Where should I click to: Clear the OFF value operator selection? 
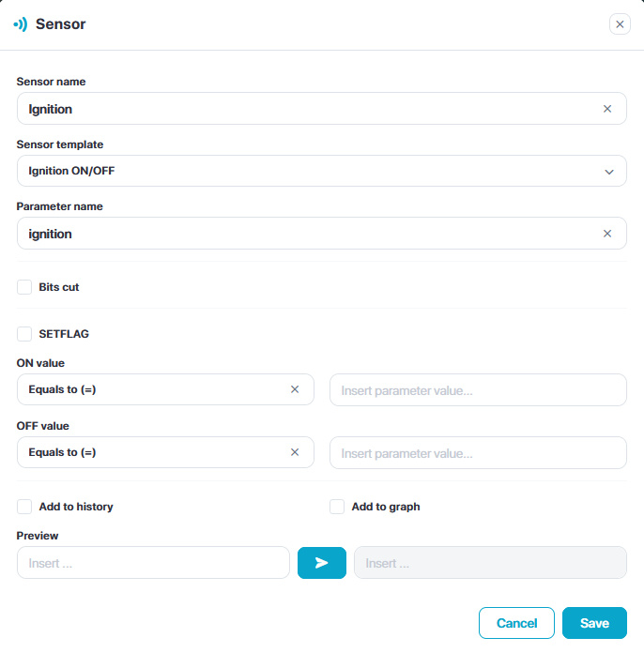coord(295,452)
